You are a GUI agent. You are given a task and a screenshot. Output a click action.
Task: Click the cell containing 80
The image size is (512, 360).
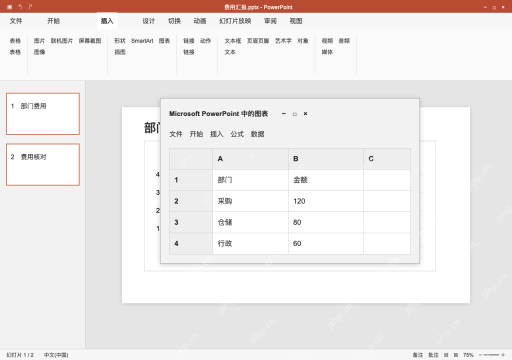pos(326,222)
